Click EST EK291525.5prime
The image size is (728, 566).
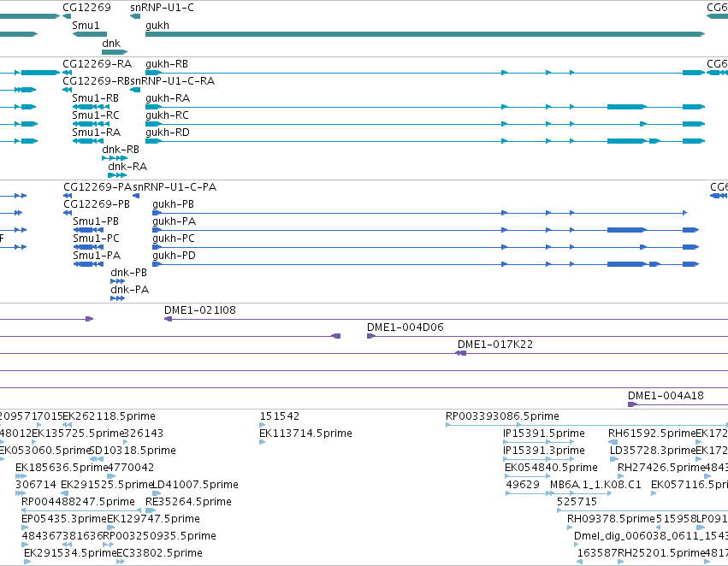[64, 493]
